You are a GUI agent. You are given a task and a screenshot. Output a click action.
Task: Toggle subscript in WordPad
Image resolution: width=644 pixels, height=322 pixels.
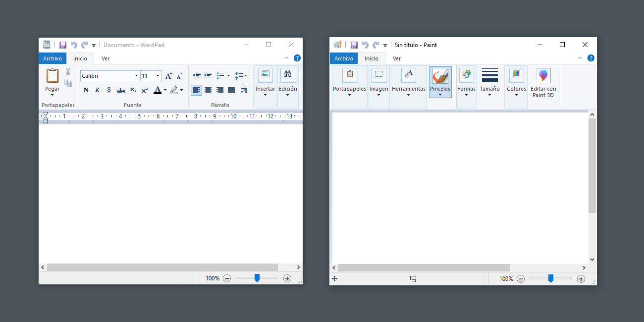133,90
